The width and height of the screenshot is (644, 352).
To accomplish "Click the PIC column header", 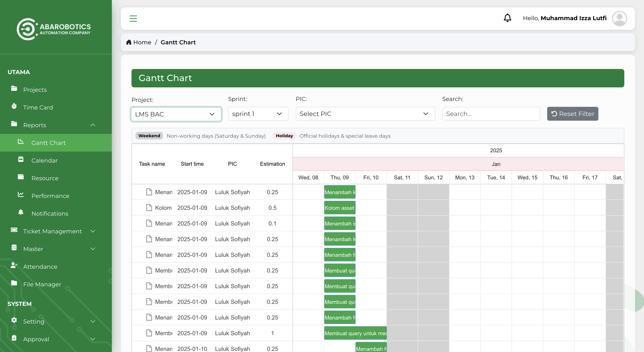I will pos(232,164).
